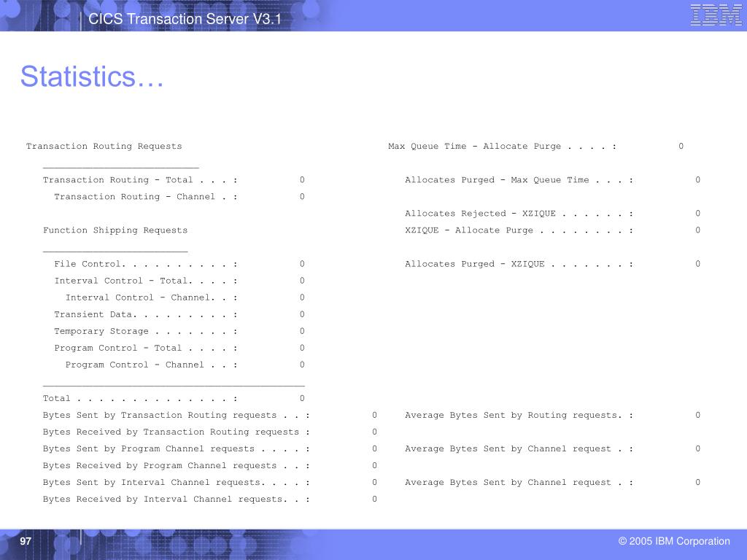Click the 0 value for File Control
Image resolution: width=747 pixels, height=560 pixels.
tap(302, 264)
